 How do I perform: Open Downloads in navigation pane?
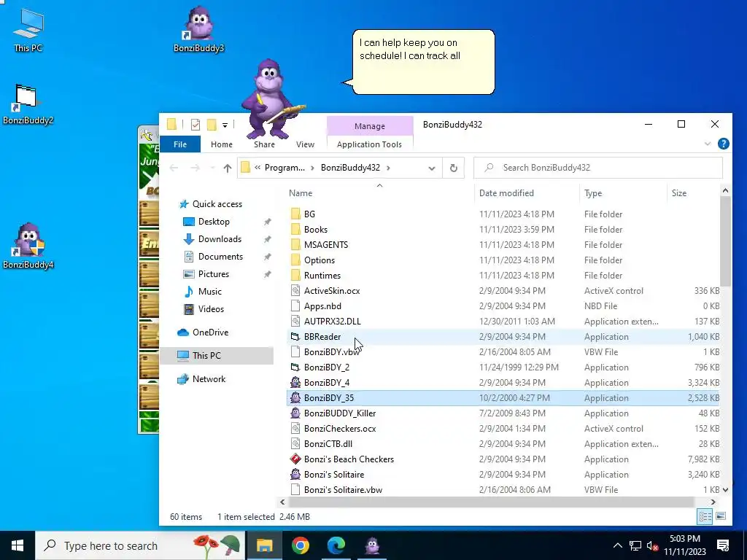[220, 239]
